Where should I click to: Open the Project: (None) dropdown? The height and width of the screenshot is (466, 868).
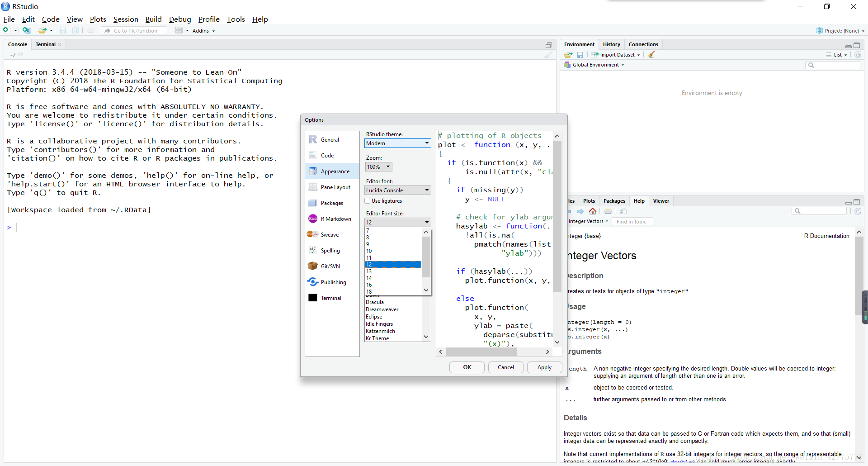click(840, 31)
